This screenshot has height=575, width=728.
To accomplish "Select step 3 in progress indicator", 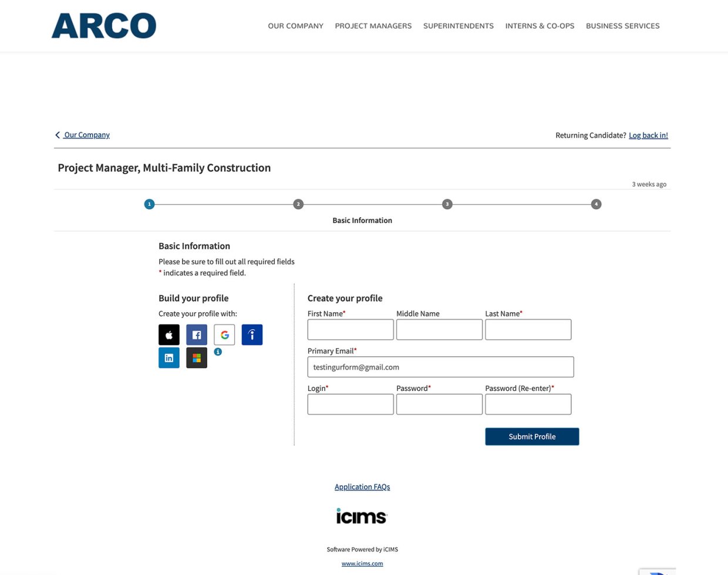I will pos(447,204).
